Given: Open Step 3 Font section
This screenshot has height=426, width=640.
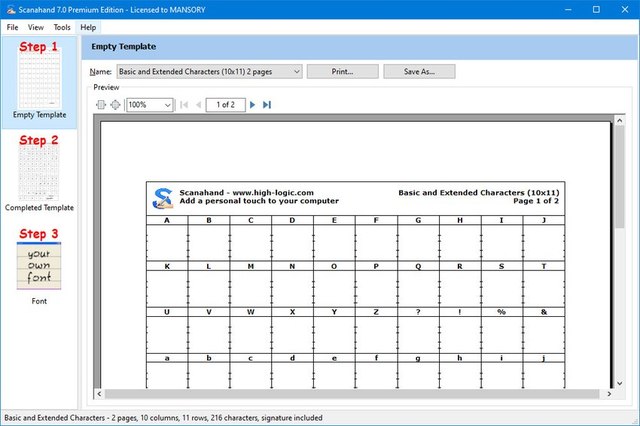Looking at the screenshot, I should click(39, 266).
